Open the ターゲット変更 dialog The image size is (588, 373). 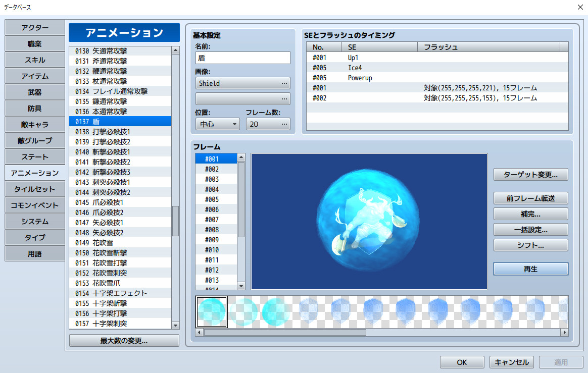coord(530,174)
